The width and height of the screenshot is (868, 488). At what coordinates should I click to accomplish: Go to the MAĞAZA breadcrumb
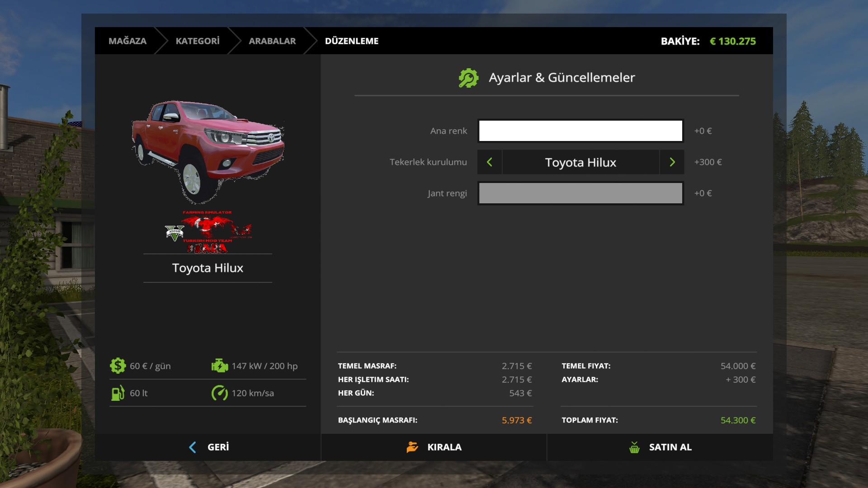tap(127, 41)
